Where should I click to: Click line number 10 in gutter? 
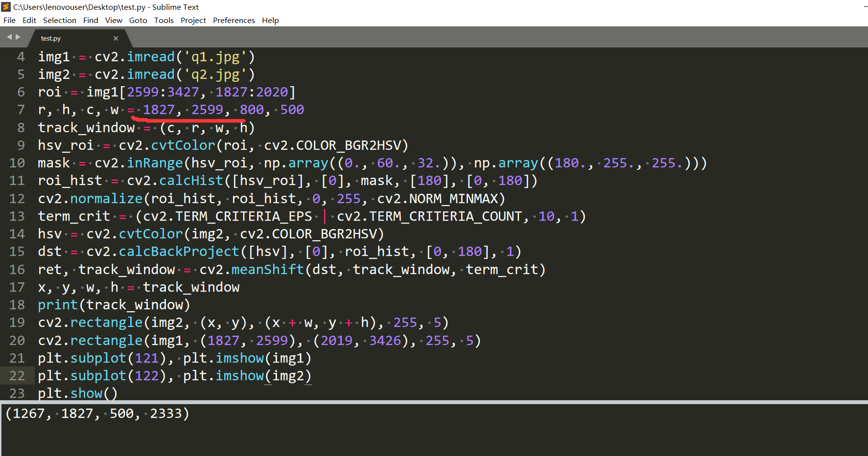point(17,163)
